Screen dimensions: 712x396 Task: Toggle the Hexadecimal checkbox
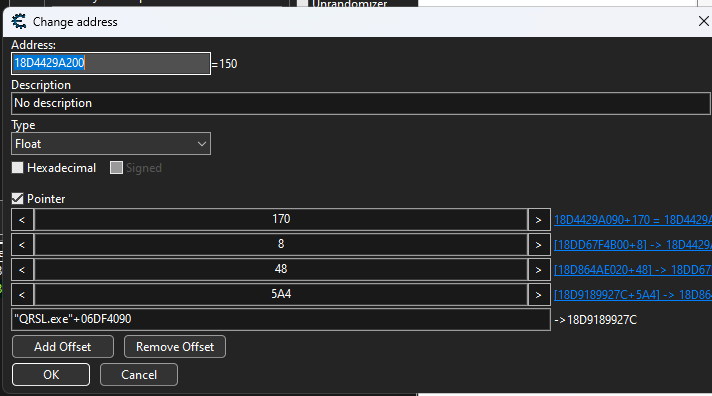17,168
